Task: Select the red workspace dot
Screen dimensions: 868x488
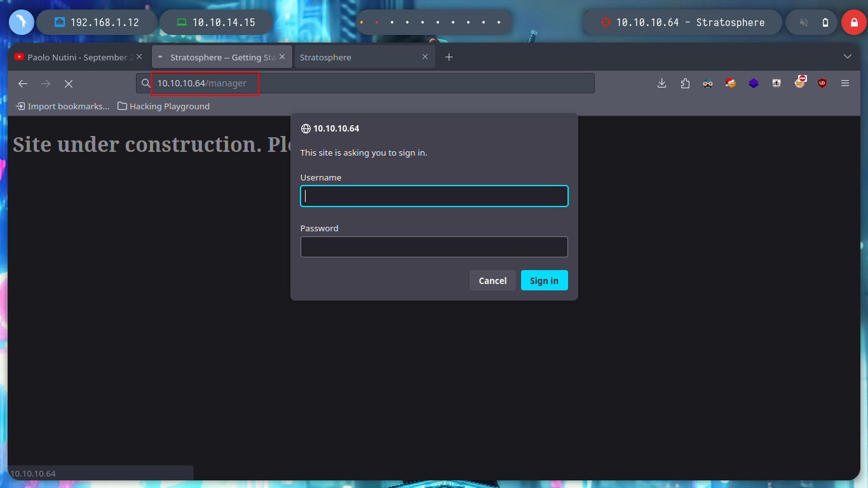Action: point(377,22)
